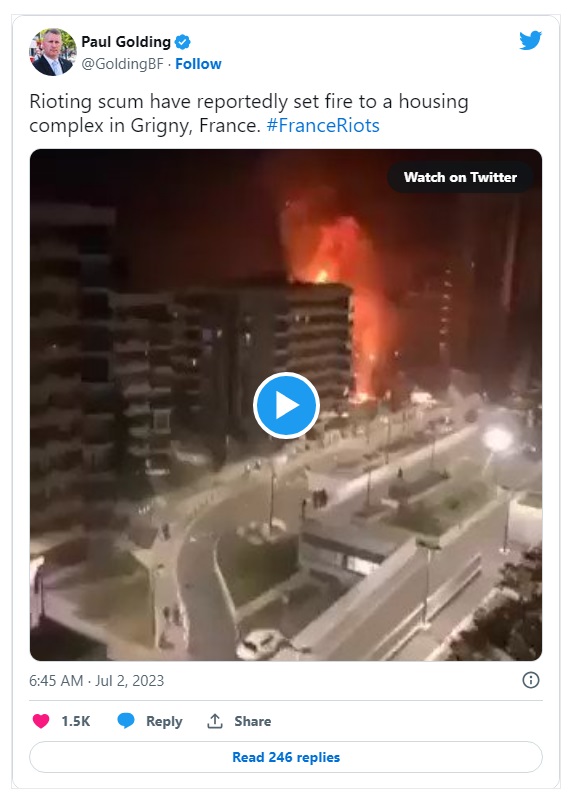Screen dimensions: 571x796
Task: Click the @GoldingBF handle
Action: [122, 64]
